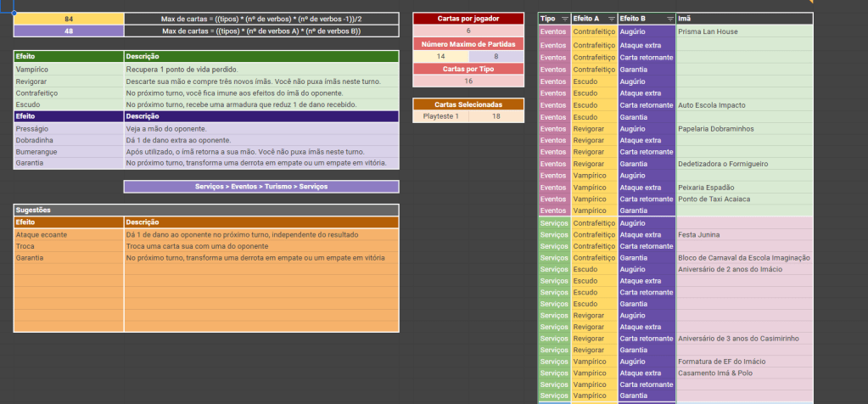This screenshot has height=404, width=868.
Task: Open the Efeito B column filter
Action: coord(669,19)
